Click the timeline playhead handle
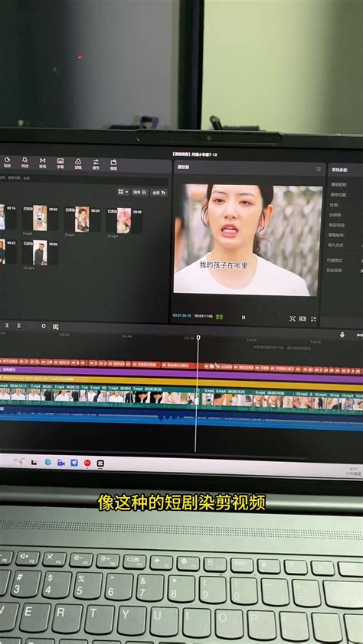This screenshot has width=363, height=644. coord(198,337)
